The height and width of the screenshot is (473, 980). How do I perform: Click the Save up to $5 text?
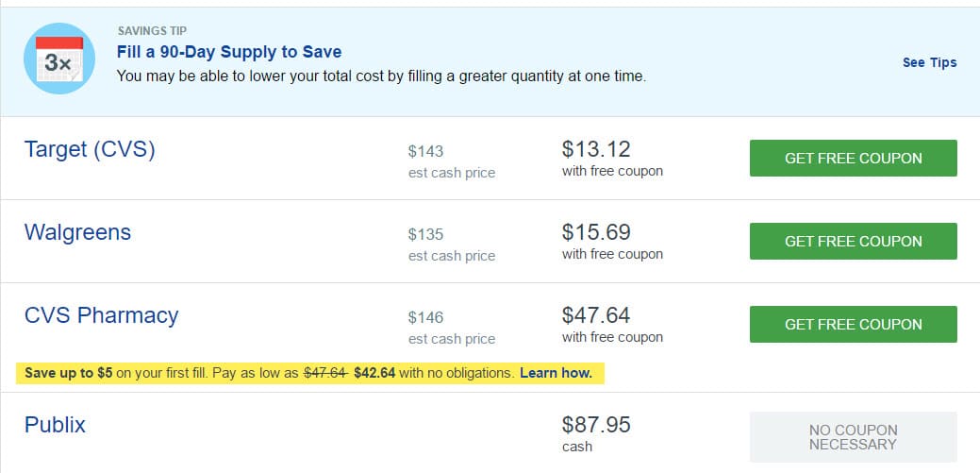(69, 373)
